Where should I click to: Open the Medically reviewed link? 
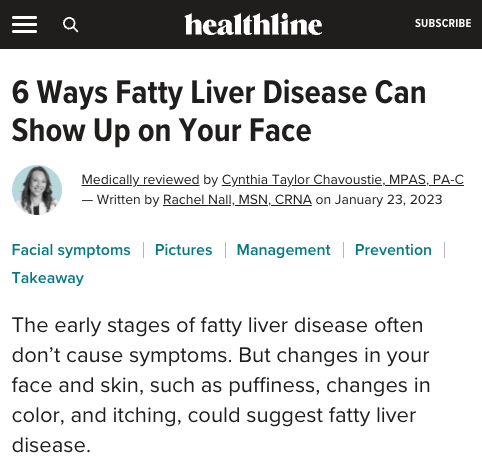click(140, 180)
